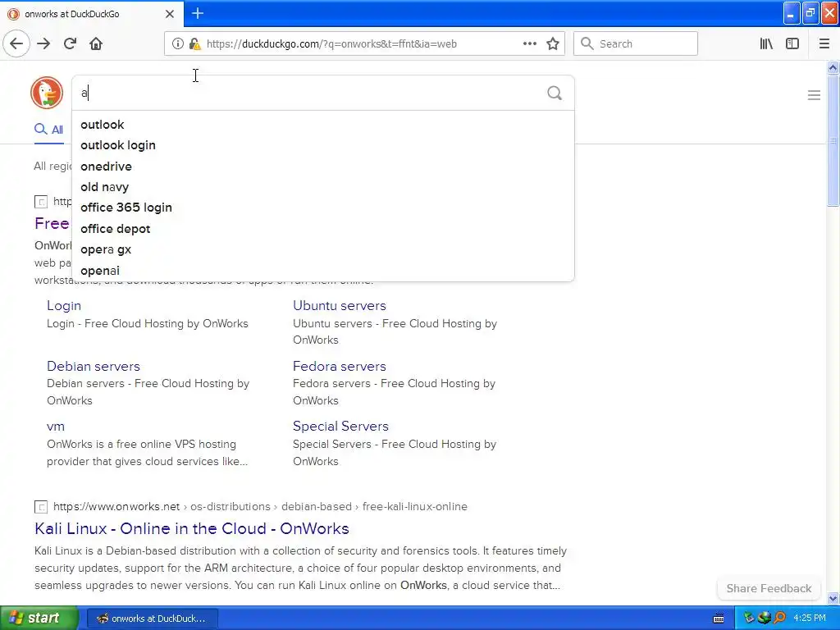The width and height of the screenshot is (840, 630).
Task: Click the leftmost green system tray icon
Action: tap(749, 619)
